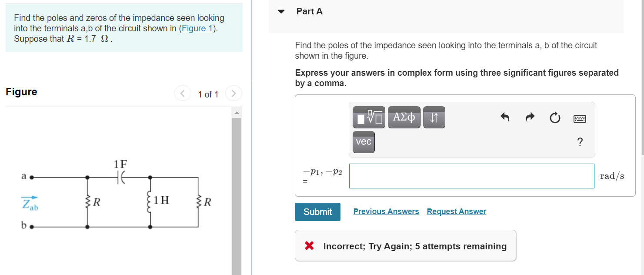Click the poles answer input field
The image size is (644, 275).
471,176
